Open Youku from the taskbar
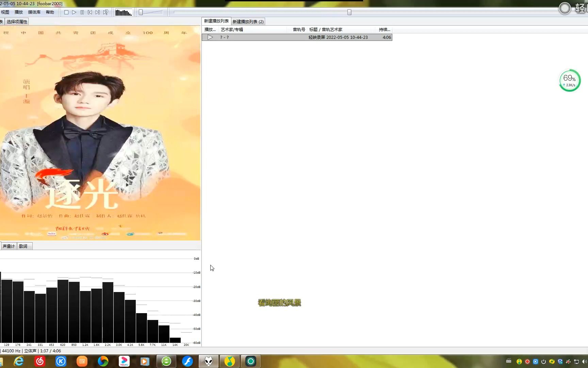 124,361
